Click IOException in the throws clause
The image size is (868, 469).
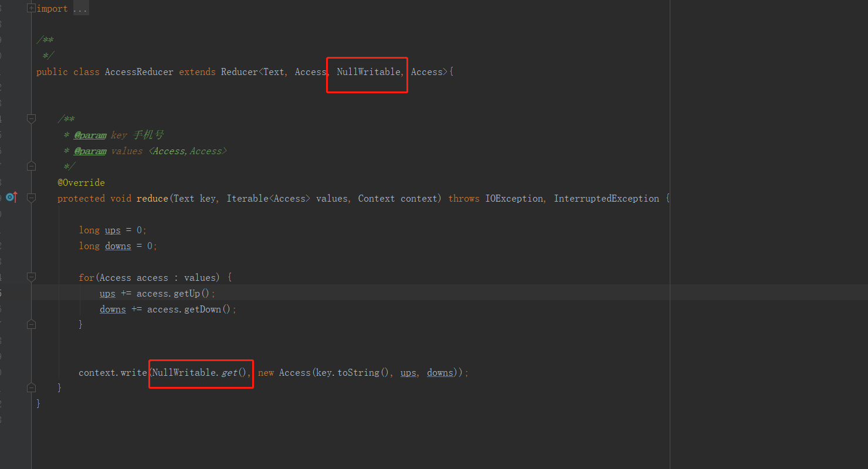click(514, 199)
